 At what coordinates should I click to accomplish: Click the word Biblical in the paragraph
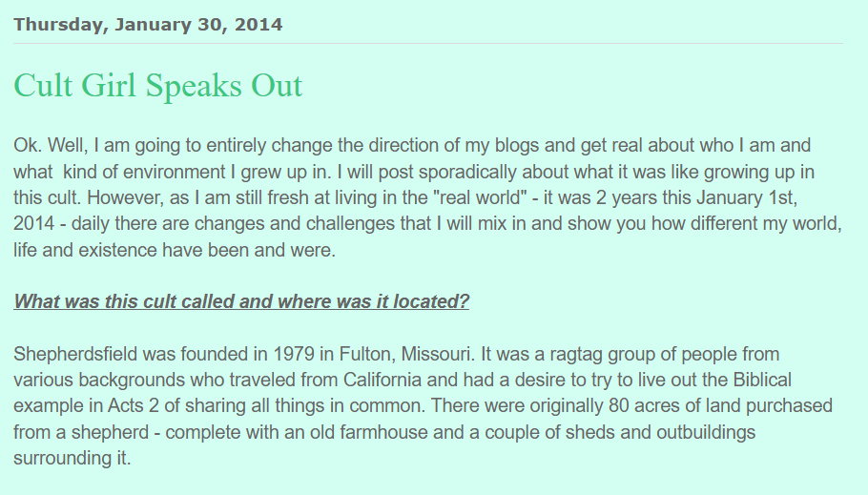click(762, 380)
